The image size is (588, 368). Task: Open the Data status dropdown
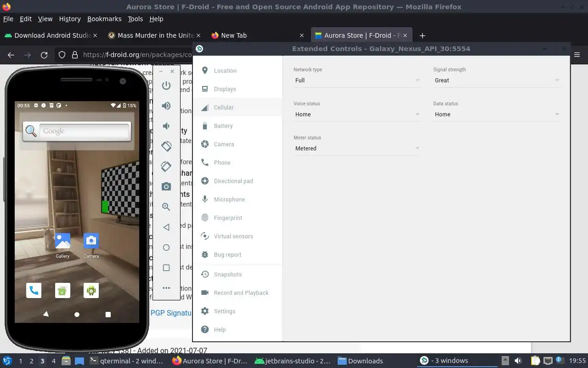pyautogui.click(x=497, y=114)
